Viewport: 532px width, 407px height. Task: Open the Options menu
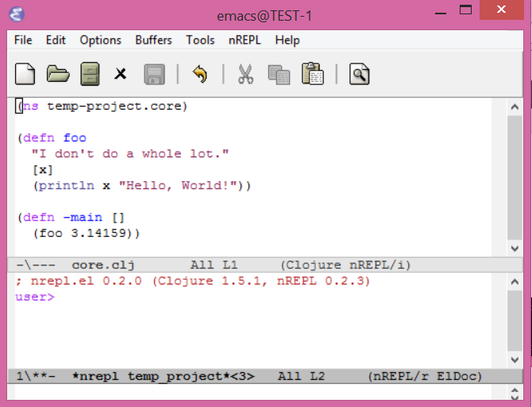tap(100, 40)
